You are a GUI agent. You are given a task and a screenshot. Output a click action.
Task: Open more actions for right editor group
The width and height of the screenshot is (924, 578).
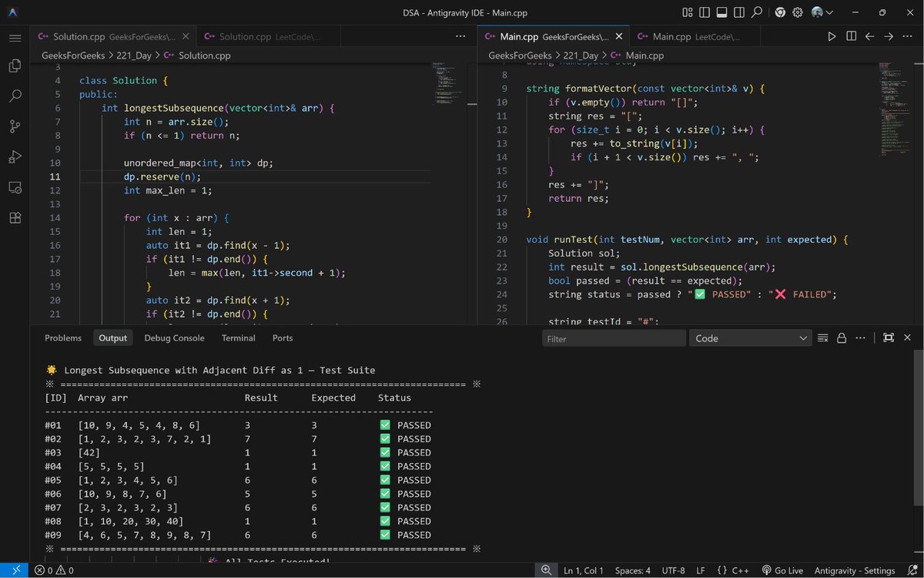pos(908,36)
